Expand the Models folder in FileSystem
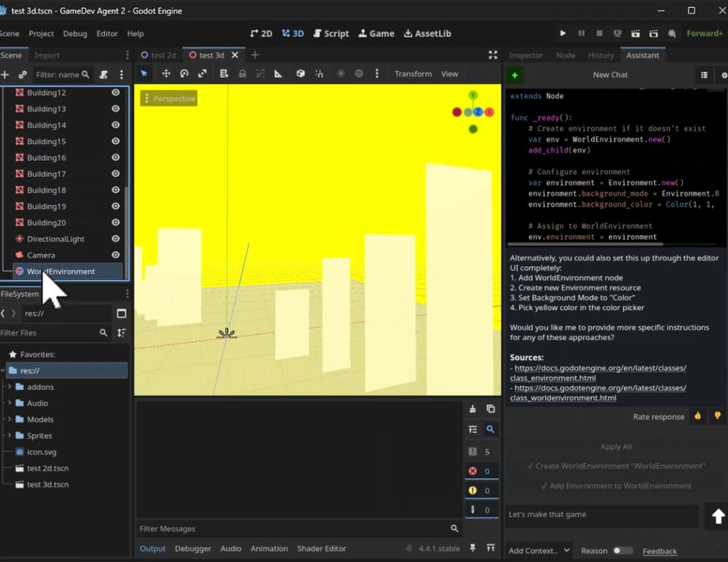The height and width of the screenshot is (562, 728). pyautogui.click(x=9, y=419)
